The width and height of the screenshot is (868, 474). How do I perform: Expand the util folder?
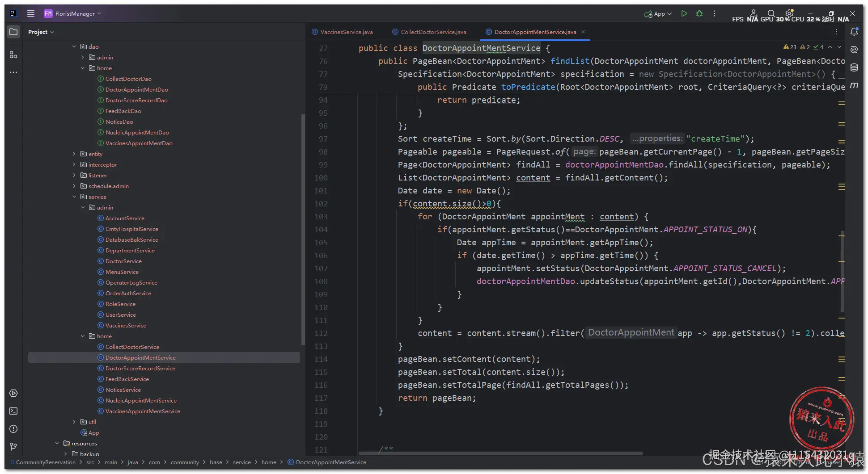pos(74,422)
